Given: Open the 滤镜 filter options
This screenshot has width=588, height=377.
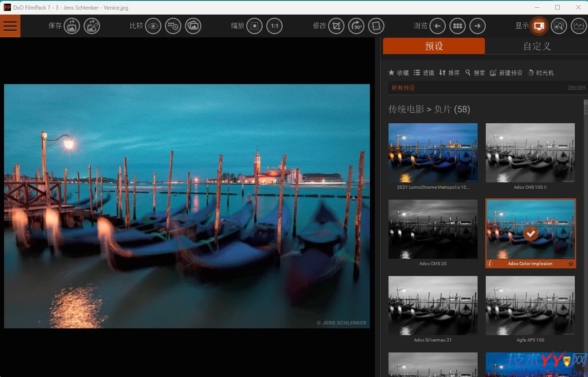Looking at the screenshot, I should [x=424, y=72].
